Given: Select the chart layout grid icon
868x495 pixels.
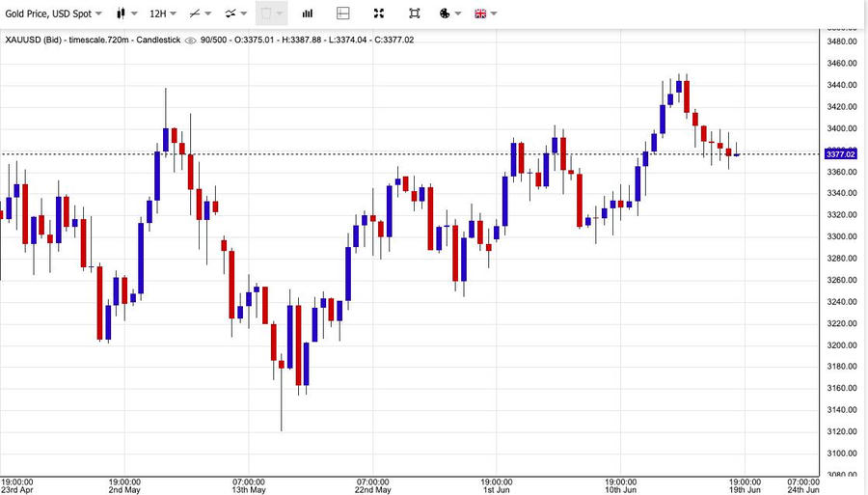Looking at the screenshot, I should [343, 14].
